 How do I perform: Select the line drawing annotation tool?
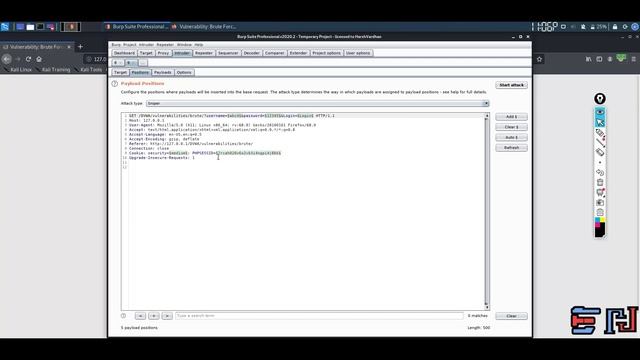pos(600,142)
